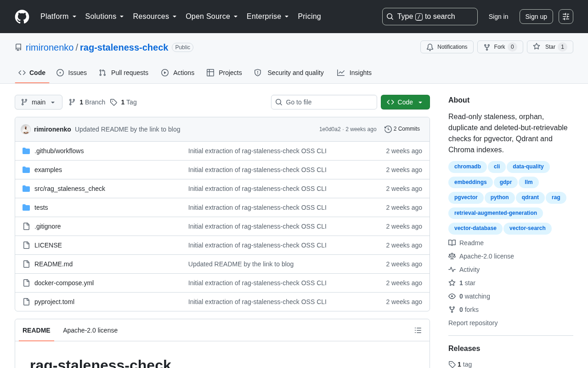
Task: Open the green Code dropdown button
Action: pyautogui.click(x=405, y=102)
